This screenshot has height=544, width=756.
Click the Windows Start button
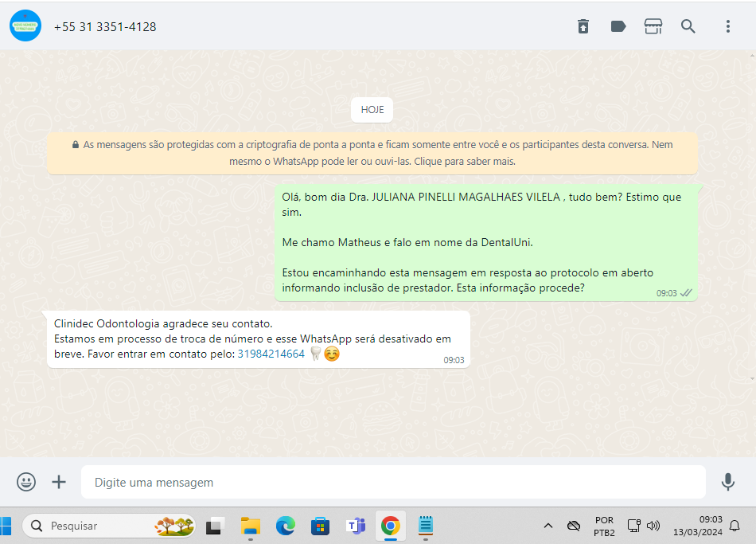(x=6, y=526)
